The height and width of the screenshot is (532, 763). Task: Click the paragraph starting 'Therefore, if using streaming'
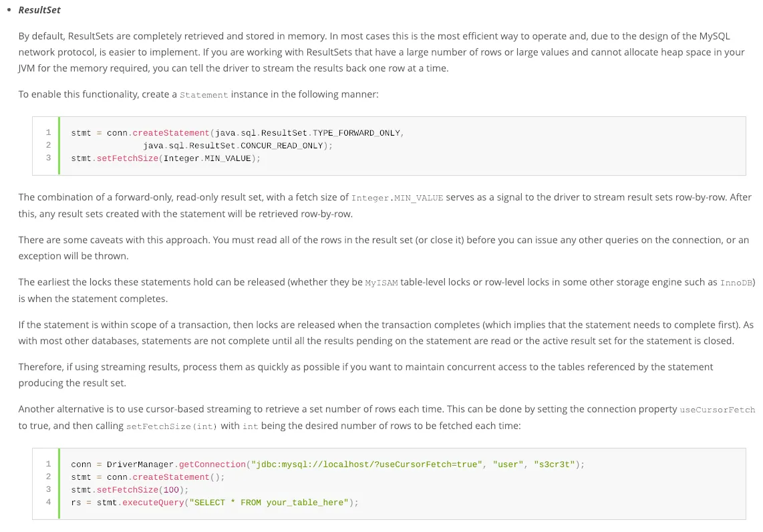tap(365, 375)
